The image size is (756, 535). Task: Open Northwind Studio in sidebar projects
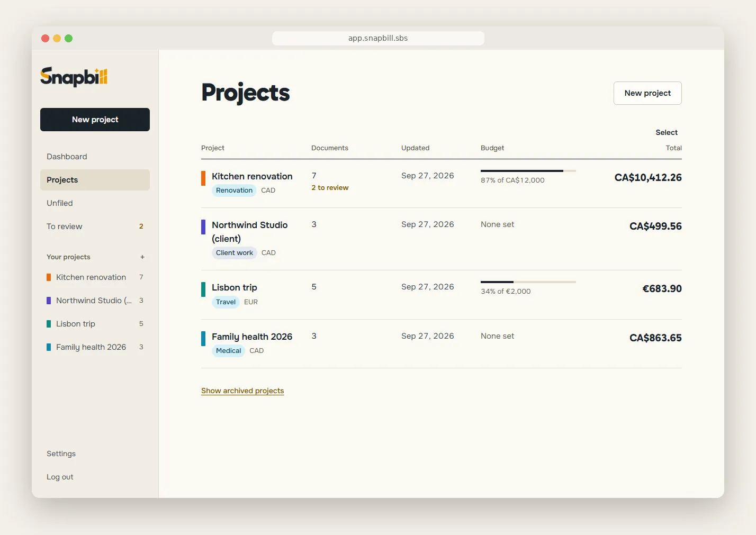(95, 301)
